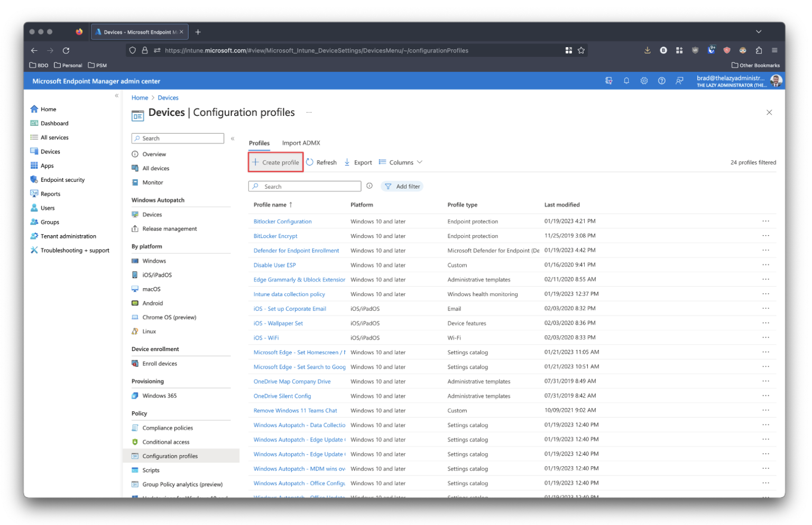Switch to the Import ADMX tab
Image resolution: width=812 pixels, height=525 pixels.
pos(301,143)
